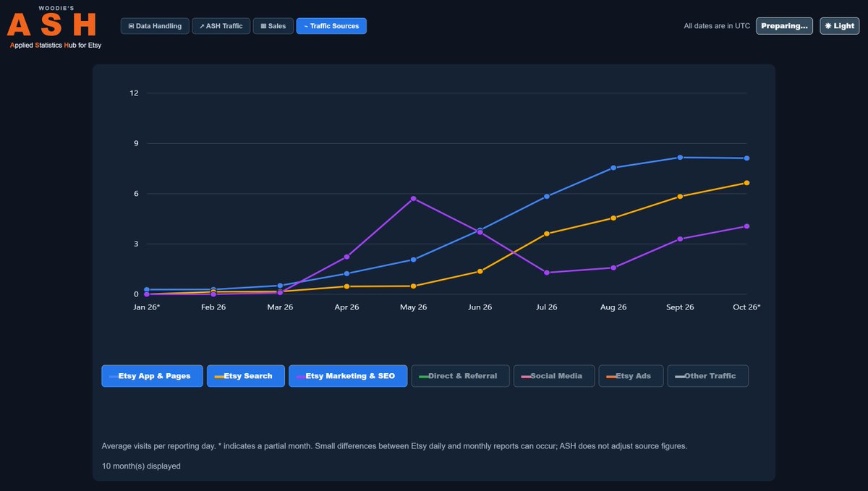Click 'All dates are in UTC' text

pyautogui.click(x=717, y=26)
